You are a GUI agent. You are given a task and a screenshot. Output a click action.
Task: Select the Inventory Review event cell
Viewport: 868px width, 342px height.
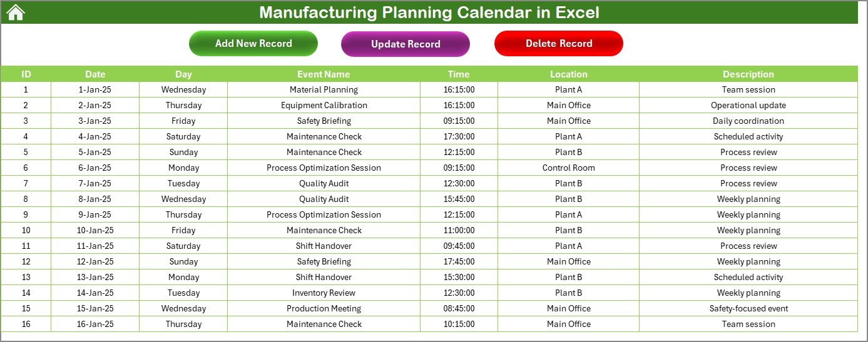point(324,293)
